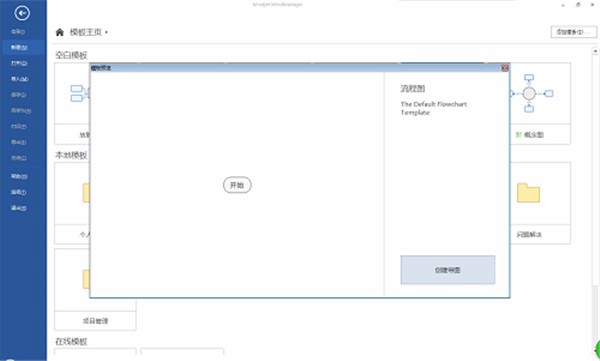Image resolution: width=600 pixels, height=361 pixels.
Task: Click 创建导图 button in the preview dialog
Action: (448, 270)
